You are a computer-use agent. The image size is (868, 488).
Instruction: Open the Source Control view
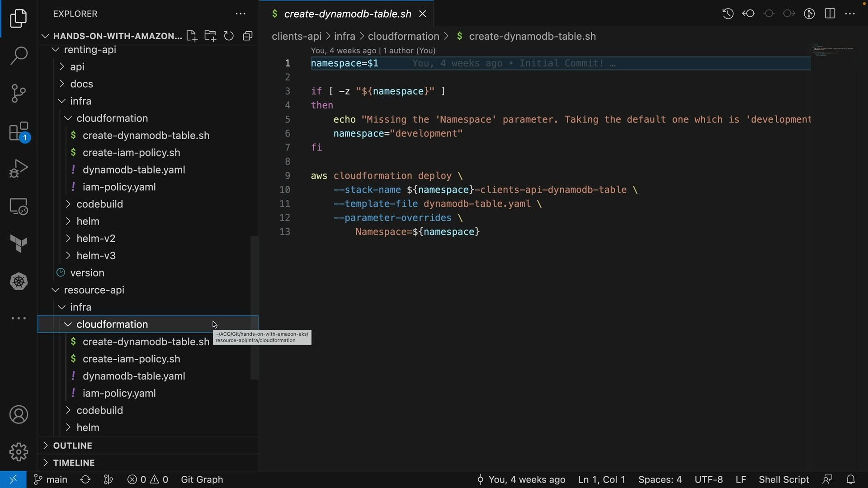coord(19,94)
